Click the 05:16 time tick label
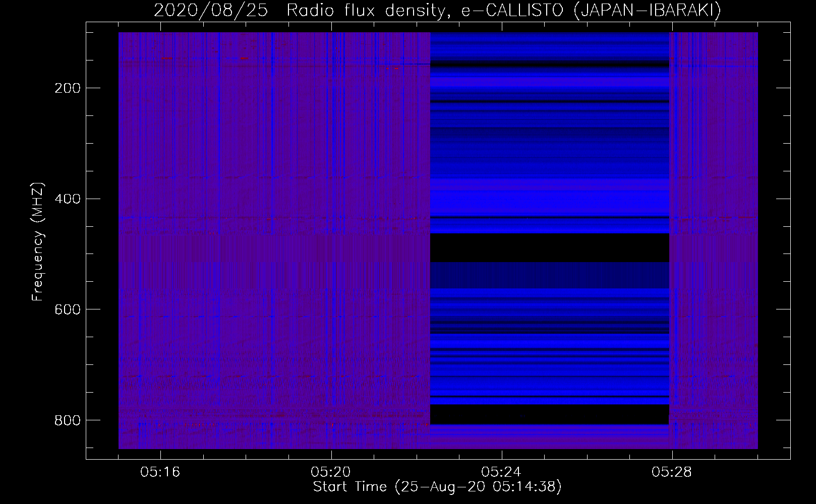This screenshot has width=816, height=504. pos(160,472)
